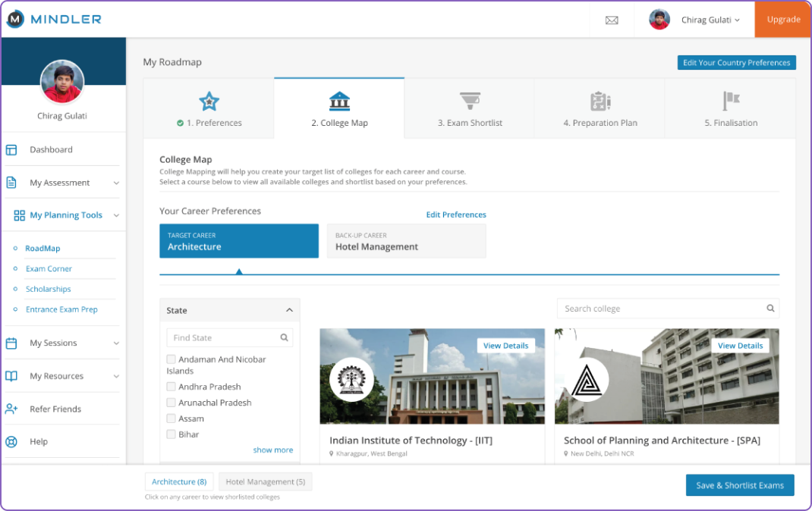The width and height of the screenshot is (812, 511).
Task: Open the 5. Finalisation tab
Action: coord(730,108)
